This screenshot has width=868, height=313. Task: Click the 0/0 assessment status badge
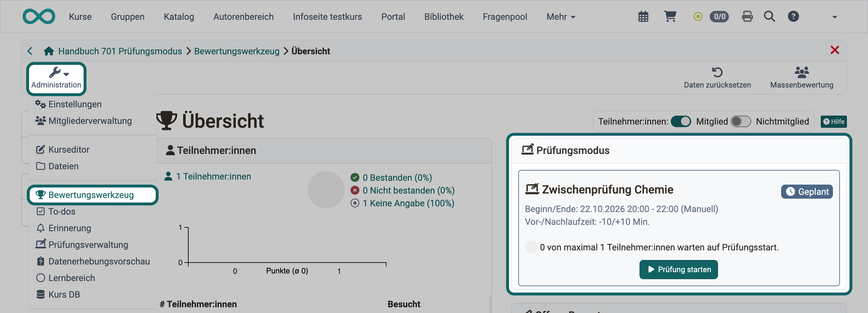[x=719, y=17]
